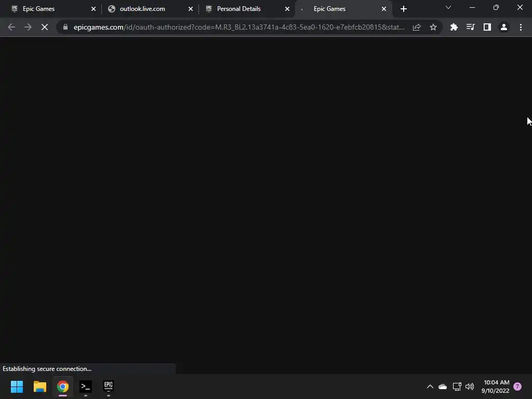Toggle Chrome side panel
The width and height of the screenshot is (532, 399).
tap(487, 27)
